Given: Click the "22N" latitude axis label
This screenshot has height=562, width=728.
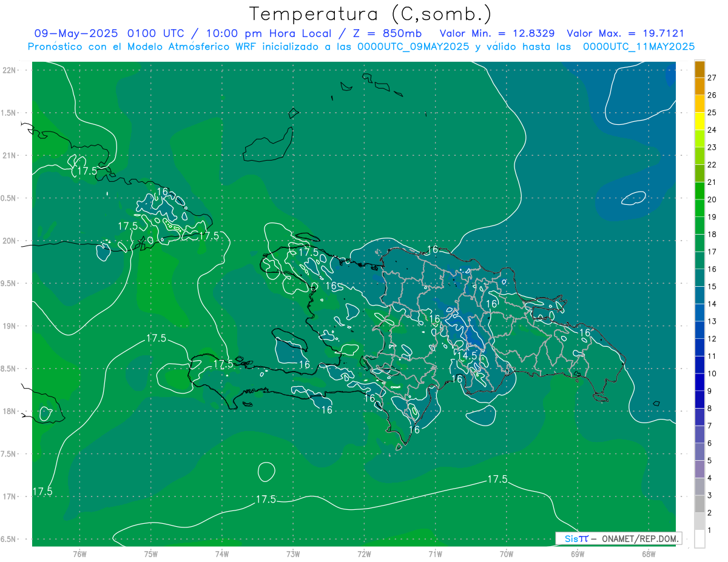Looking at the screenshot, I should (x=9, y=70).
